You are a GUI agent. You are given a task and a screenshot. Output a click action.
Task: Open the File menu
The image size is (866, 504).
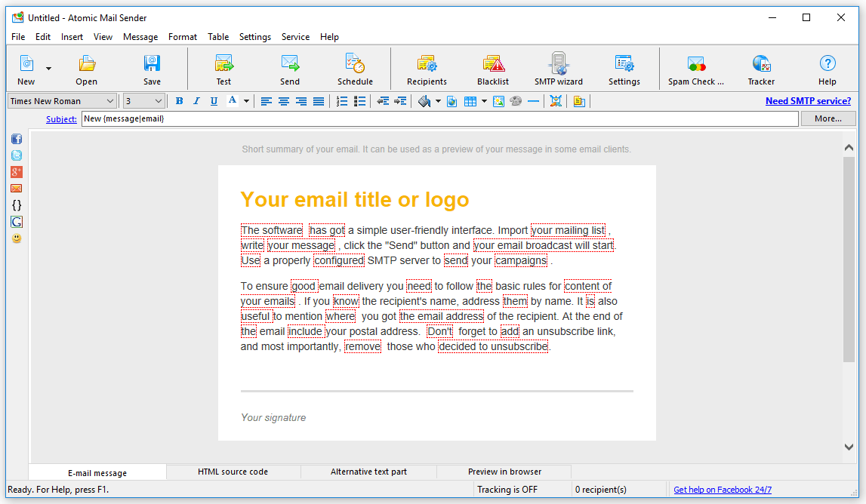18,37
